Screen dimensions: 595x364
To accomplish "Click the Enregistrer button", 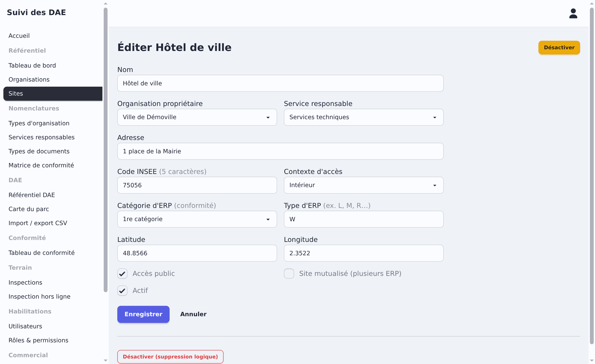I will (x=143, y=314).
